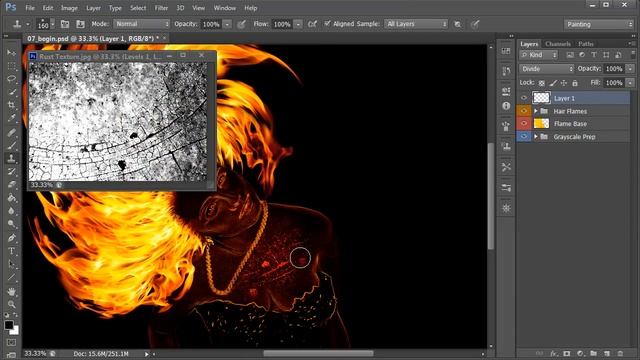Filter layers for pixel layers icon
This screenshot has height=360, width=640.
click(x=570, y=55)
